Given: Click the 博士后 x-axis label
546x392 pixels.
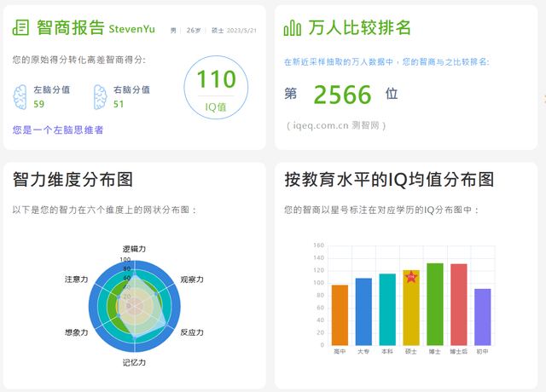Looking at the screenshot, I should [459, 352].
